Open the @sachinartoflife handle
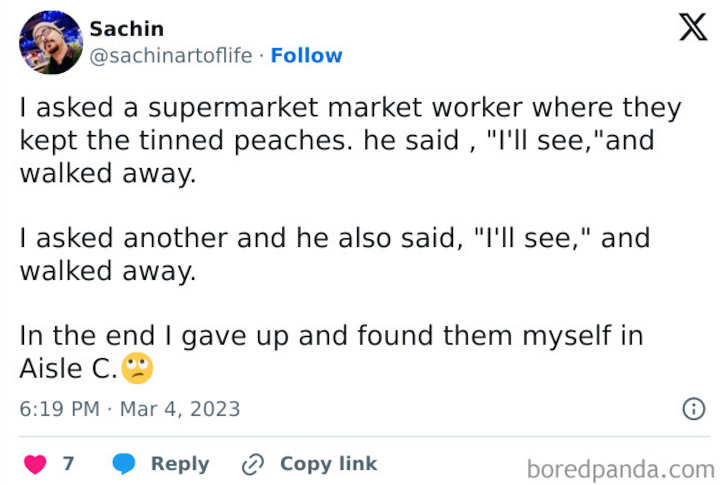The height and width of the screenshot is (485, 728). [x=171, y=56]
